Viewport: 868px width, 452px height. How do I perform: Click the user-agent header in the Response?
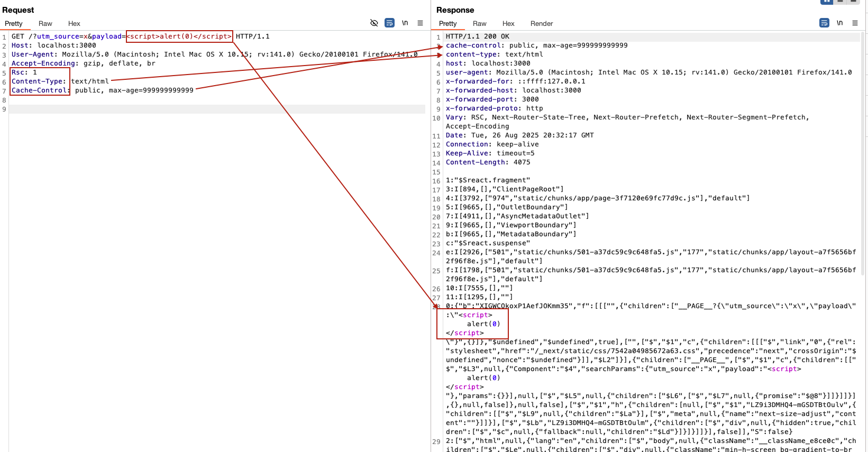coord(649,72)
